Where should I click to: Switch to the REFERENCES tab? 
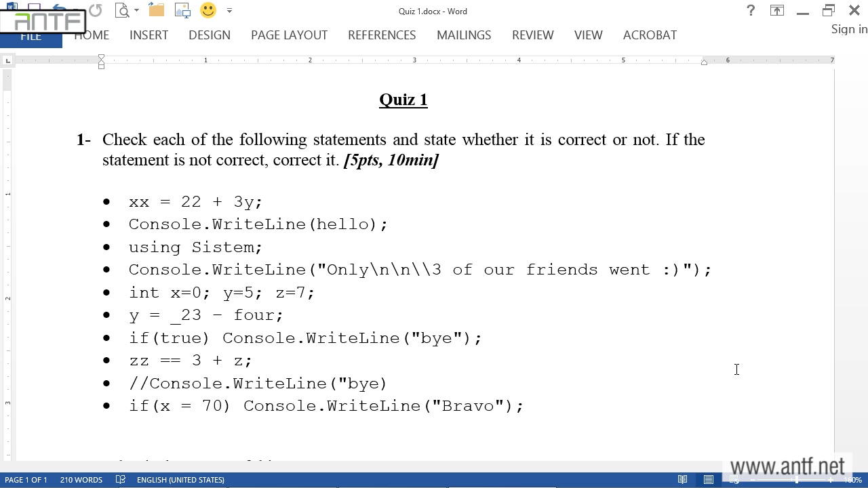pos(382,35)
